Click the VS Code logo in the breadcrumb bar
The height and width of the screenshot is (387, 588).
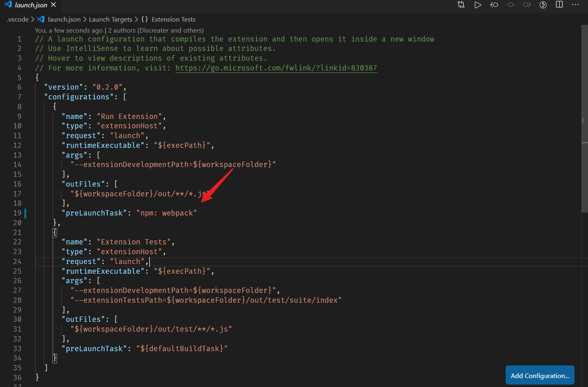coord(41,19)
